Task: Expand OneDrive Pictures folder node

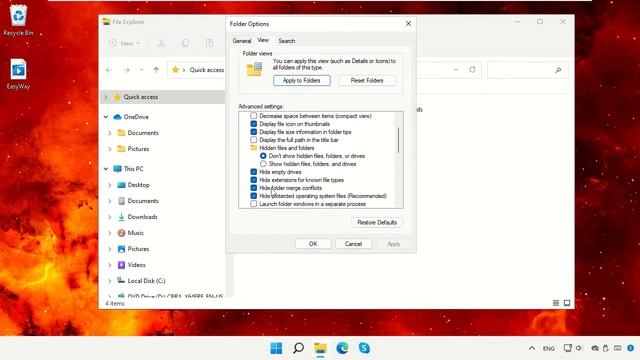Action: click(110, 149)
